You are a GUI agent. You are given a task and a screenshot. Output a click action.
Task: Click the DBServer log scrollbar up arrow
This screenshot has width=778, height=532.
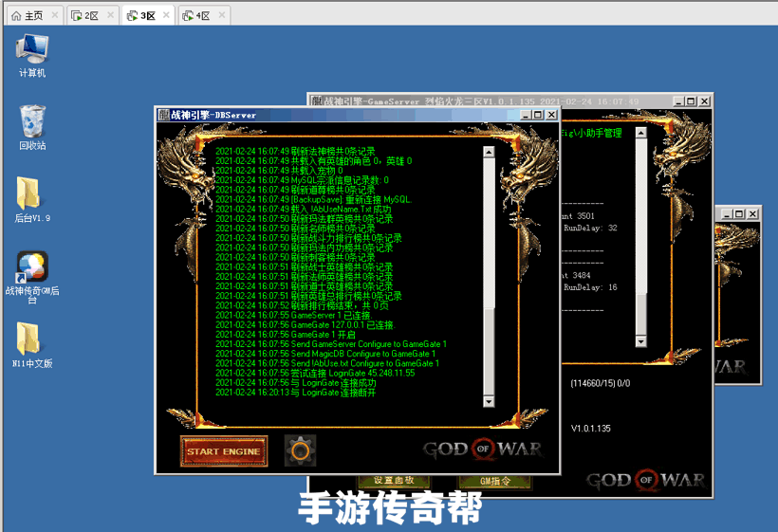[x=489, y=153]
